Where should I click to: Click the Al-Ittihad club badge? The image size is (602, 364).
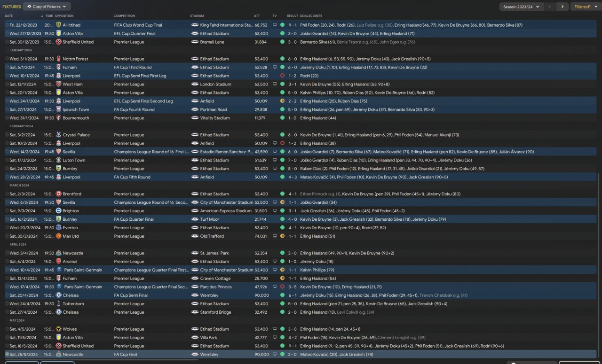click(59, 25)
